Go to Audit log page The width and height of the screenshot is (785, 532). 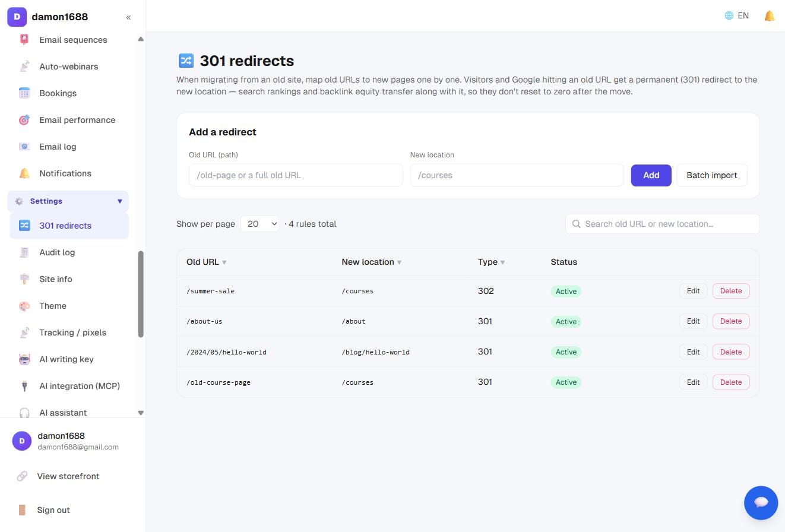[69, 252]
